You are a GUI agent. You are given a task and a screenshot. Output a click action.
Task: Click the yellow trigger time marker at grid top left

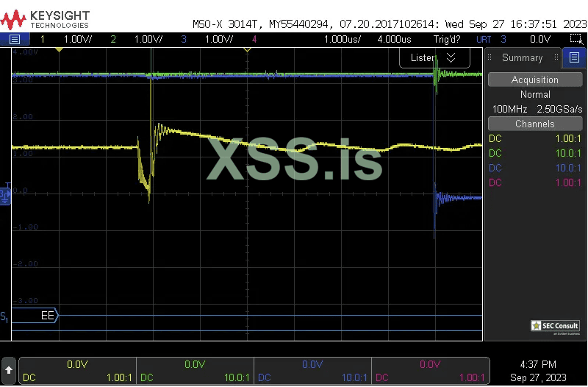click(59, 49)
